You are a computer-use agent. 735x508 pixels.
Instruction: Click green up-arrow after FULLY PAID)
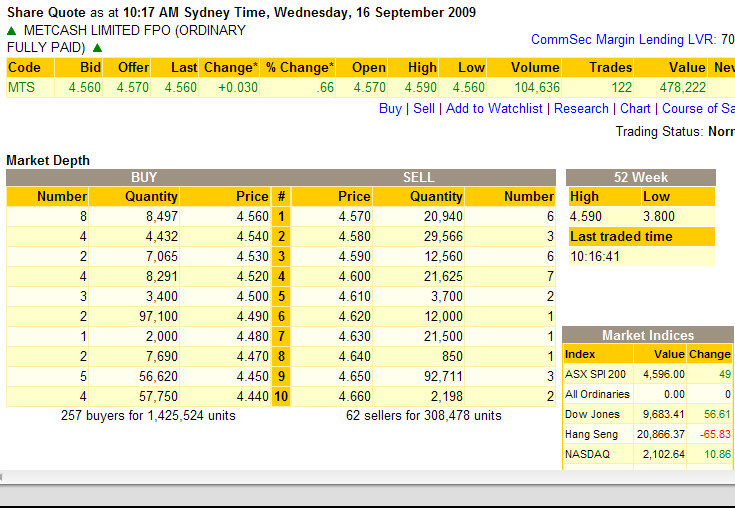tap(98, 48)
